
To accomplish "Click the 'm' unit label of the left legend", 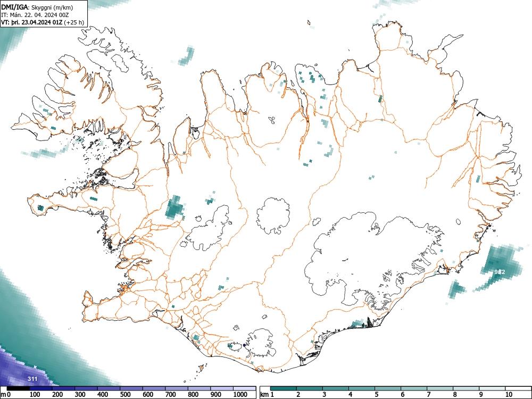I will click(x=3, y=395).
